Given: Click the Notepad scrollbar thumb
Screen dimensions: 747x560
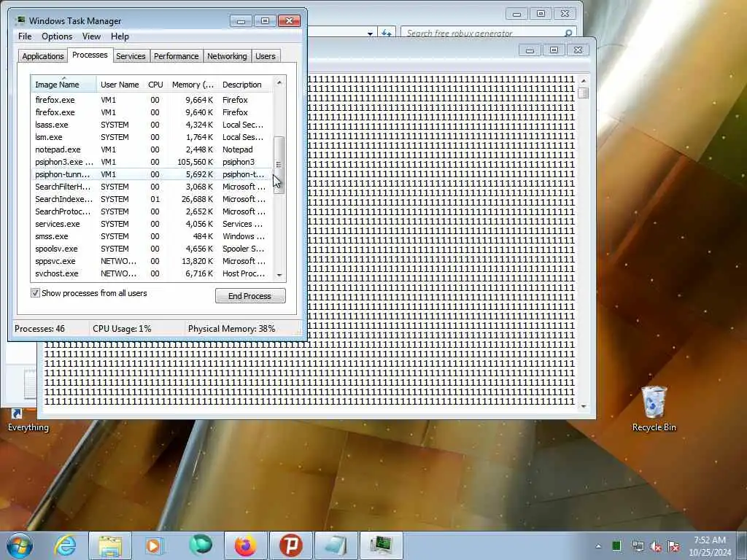Looking at the screenshot, I should pyautogui.click(x=583, y=93).
